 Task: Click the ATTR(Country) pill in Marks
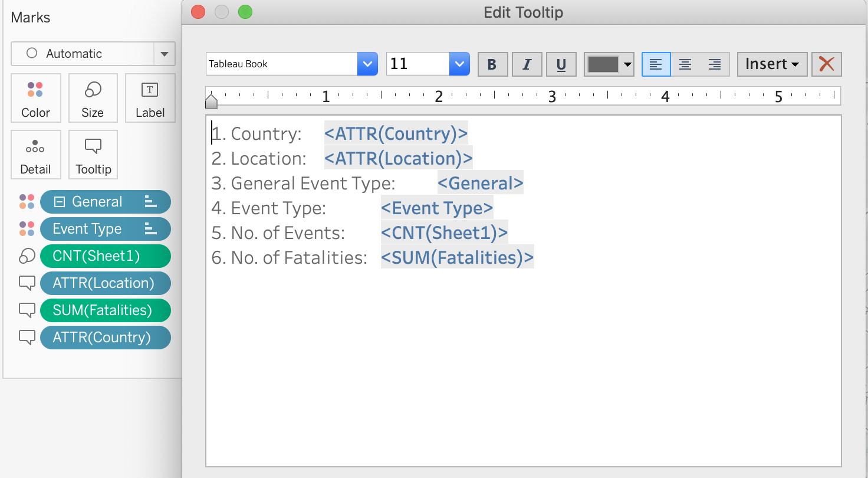(101, 338)
